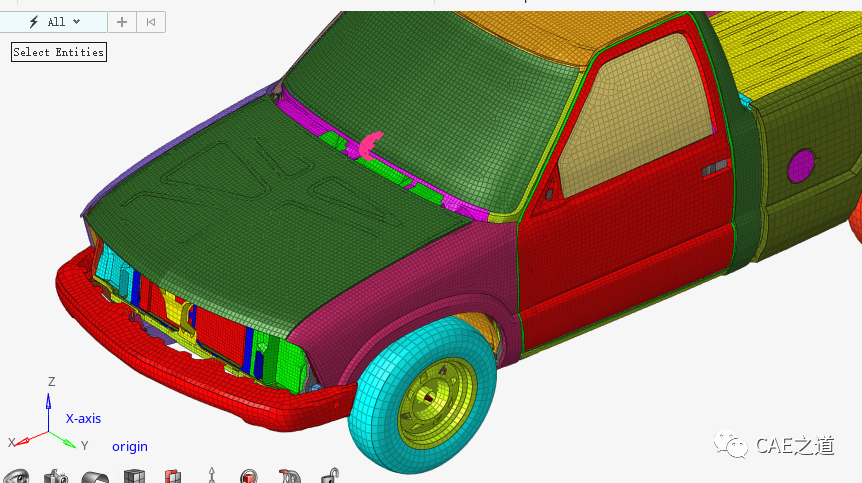Select the magenta fuel cap
The width and height of the screenshot is (862, 483).
(x=801, y=166)
